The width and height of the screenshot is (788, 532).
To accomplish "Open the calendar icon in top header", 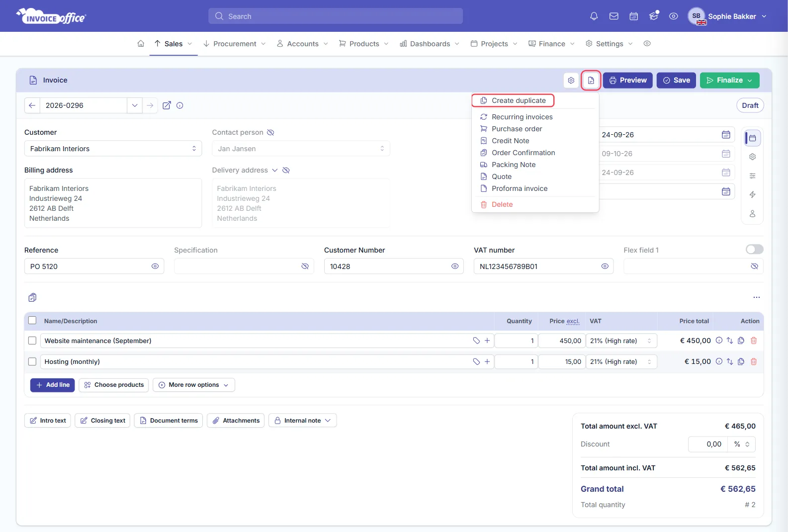I will [x=634, y=16].
